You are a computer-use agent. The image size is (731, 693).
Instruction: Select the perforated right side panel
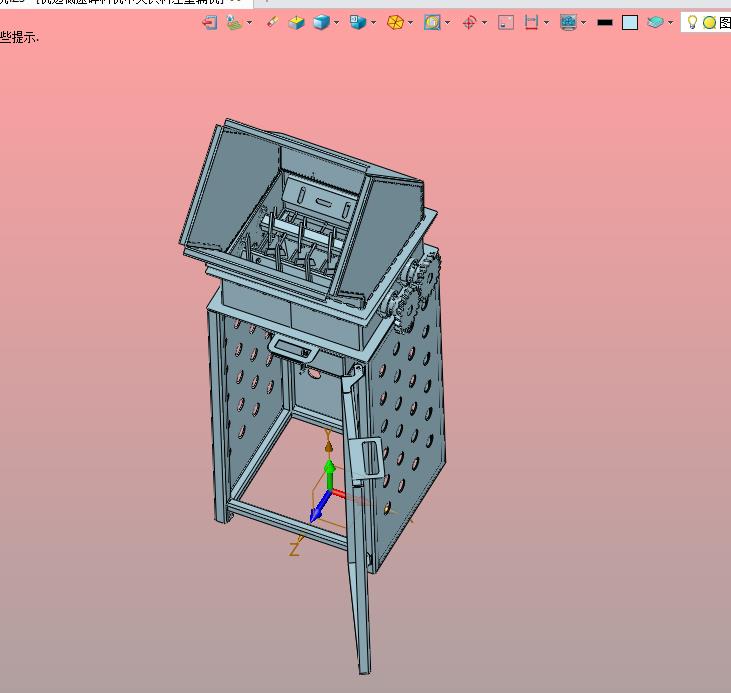click(x=410, y=410)
